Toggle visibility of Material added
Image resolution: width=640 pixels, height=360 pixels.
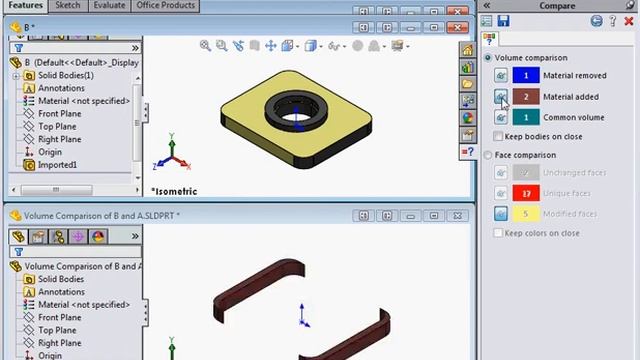pyautogui.click(x=501, y=96)
